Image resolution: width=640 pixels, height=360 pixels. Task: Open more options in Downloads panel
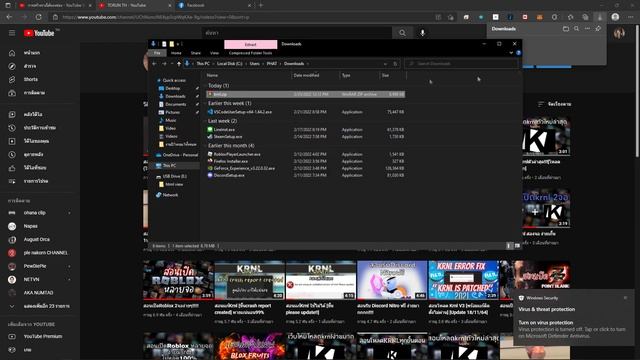click(587, 29)
